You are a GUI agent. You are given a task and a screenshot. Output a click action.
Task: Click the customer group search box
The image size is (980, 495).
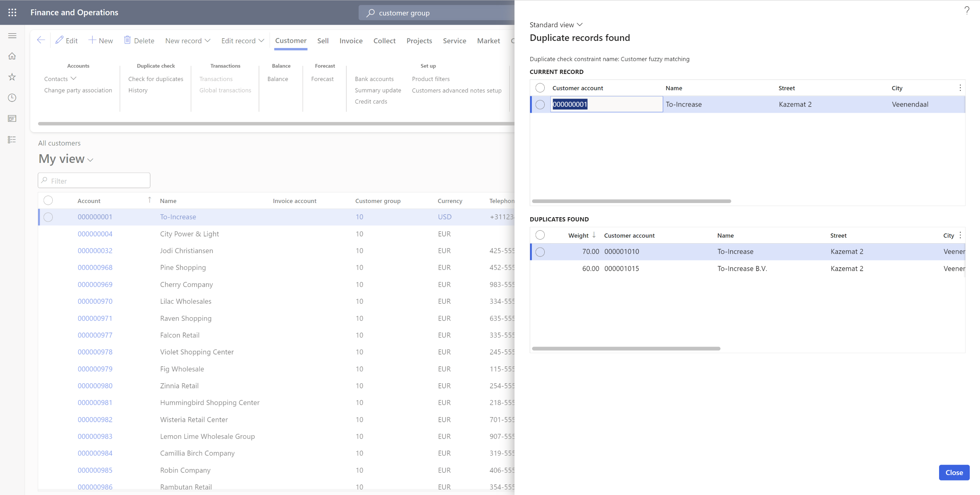tap(436, 13)
